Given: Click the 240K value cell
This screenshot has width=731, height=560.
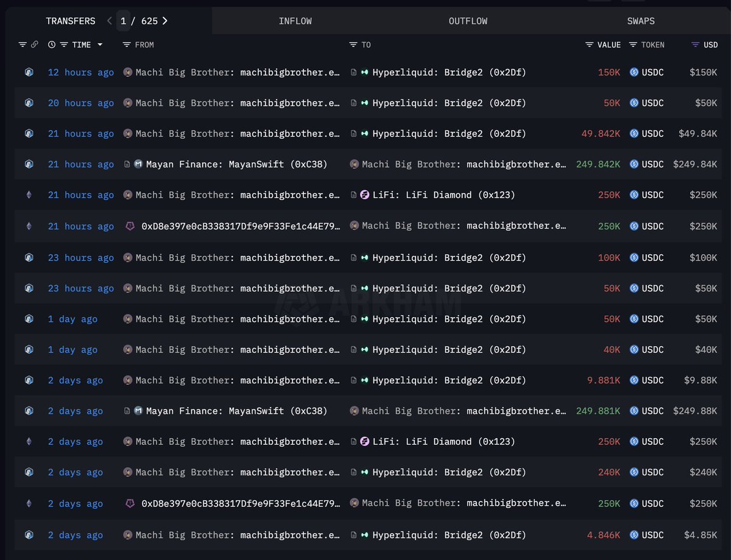Looking at the screenshot, I should click(609, 472).
